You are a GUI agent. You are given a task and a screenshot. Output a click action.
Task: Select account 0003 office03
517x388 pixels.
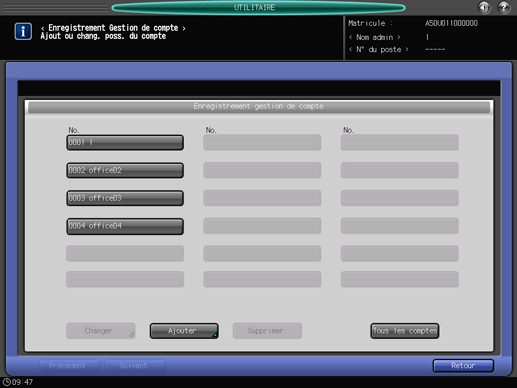[125, 198]
